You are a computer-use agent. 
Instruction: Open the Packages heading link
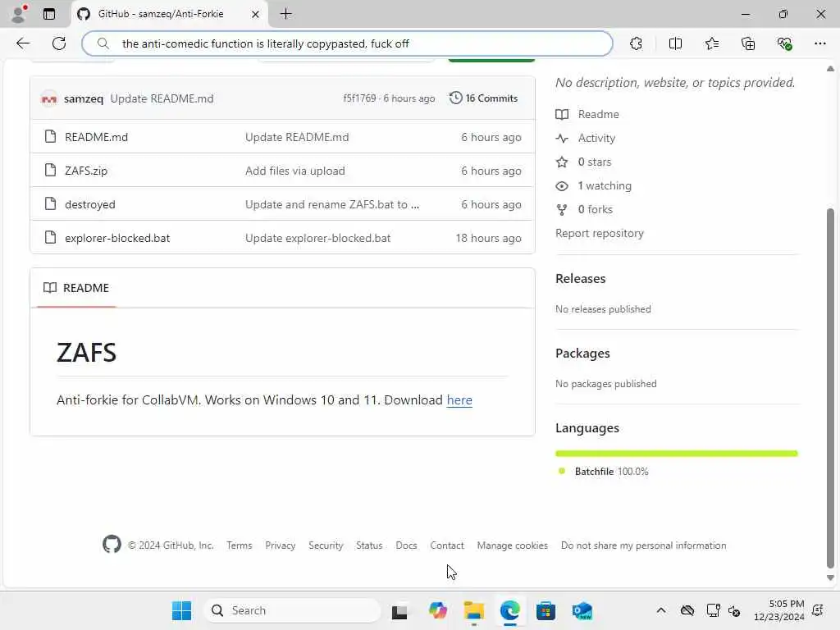[x=583, y=354]
